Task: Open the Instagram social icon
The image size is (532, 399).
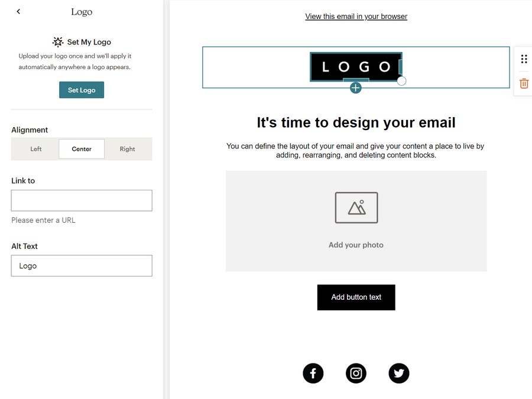Action: [356, 373]
